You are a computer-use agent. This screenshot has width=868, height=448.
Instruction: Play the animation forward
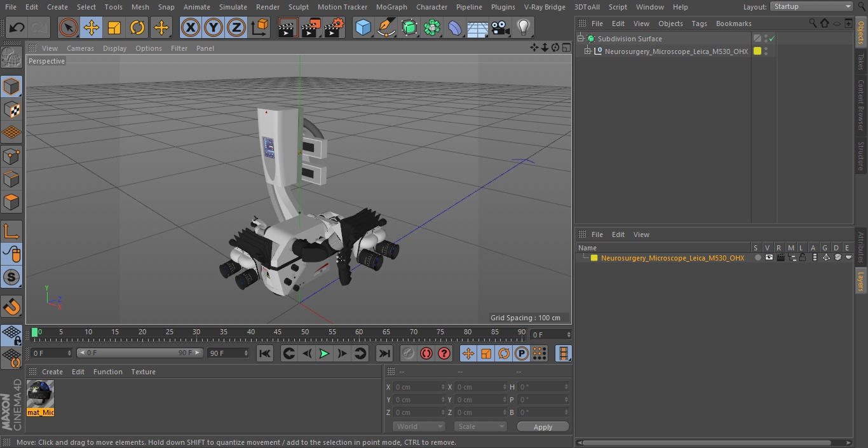[x=324, y=353]
